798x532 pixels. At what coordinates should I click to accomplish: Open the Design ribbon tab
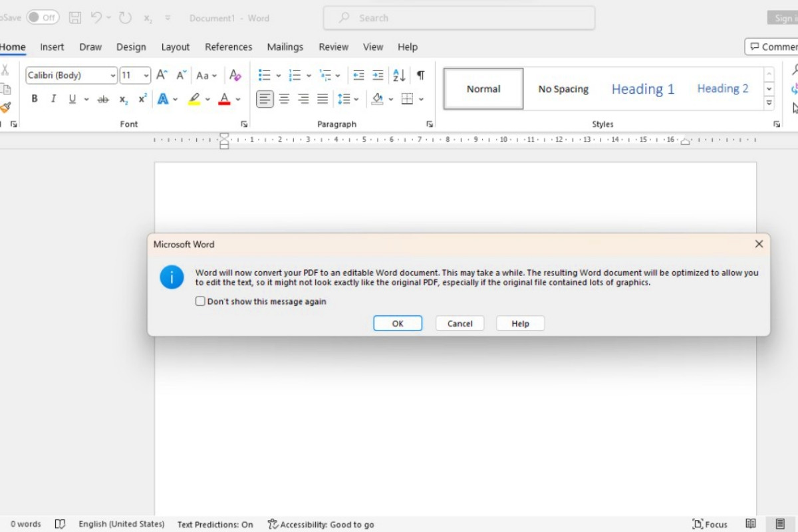tap(131, 47)
